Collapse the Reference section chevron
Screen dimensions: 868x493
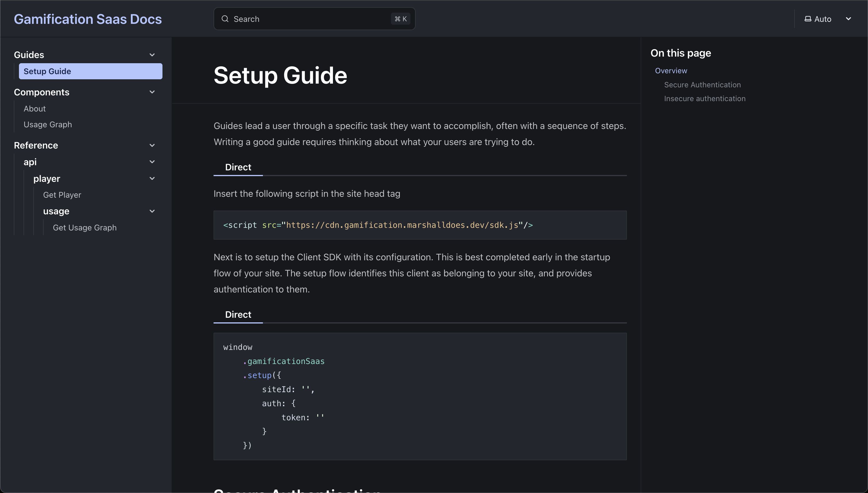point(152,145)
